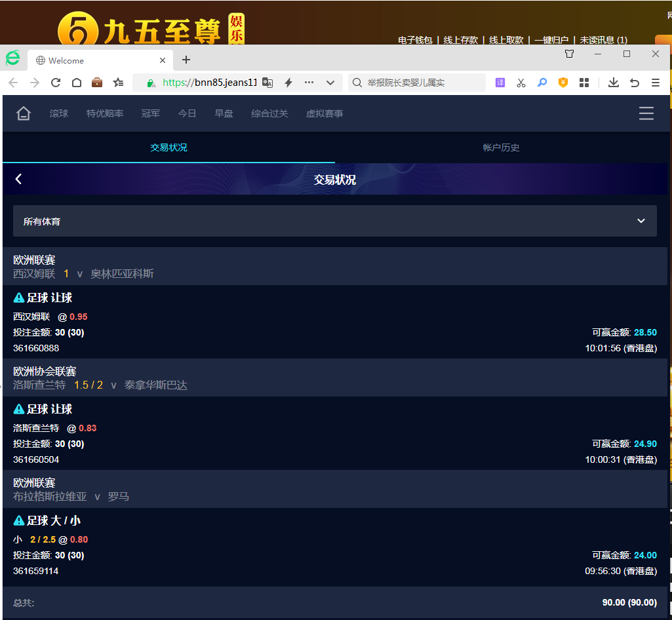Image resolution: width=672 pixels, height=620 pixels.
Task: Click bet number 361660888
Action: [x=36, y=349]
